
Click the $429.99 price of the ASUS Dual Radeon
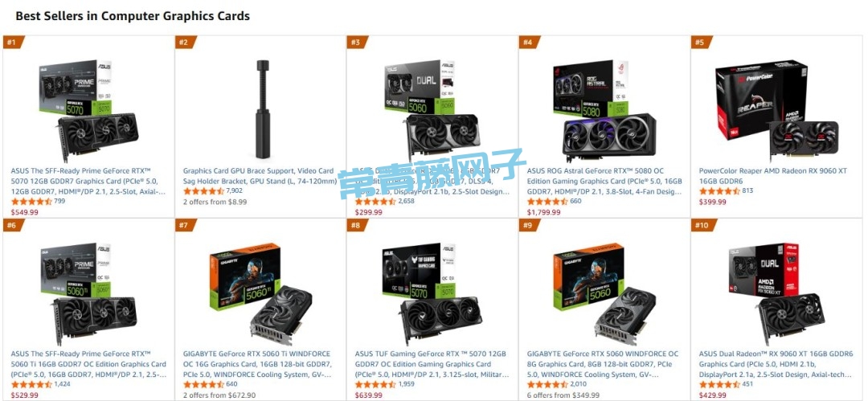712,395
